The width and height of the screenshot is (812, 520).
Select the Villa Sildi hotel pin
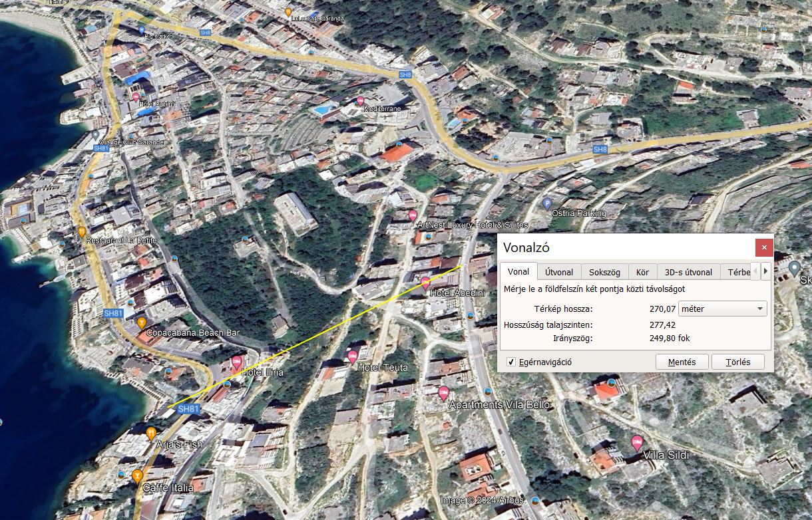pos(636,442)
